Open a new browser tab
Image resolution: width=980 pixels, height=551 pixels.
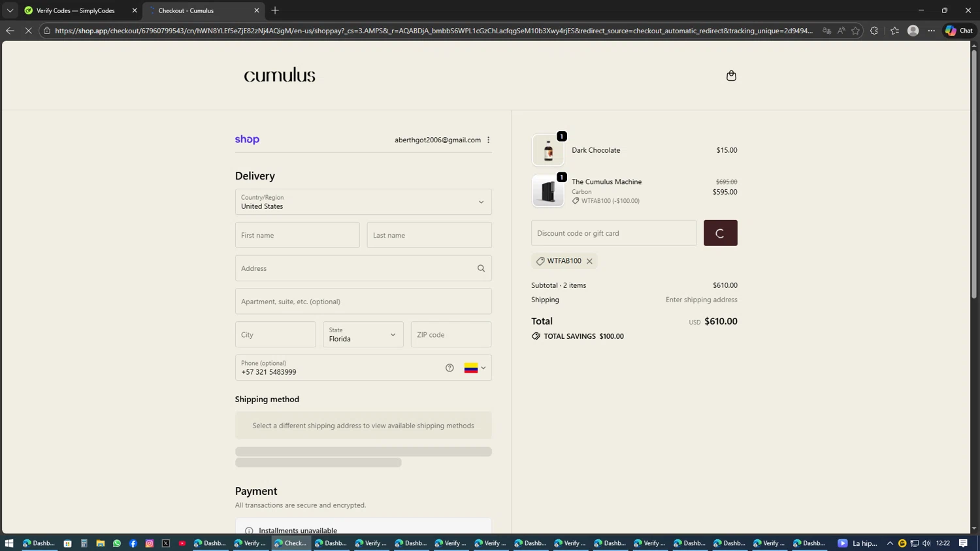point(275,10)
